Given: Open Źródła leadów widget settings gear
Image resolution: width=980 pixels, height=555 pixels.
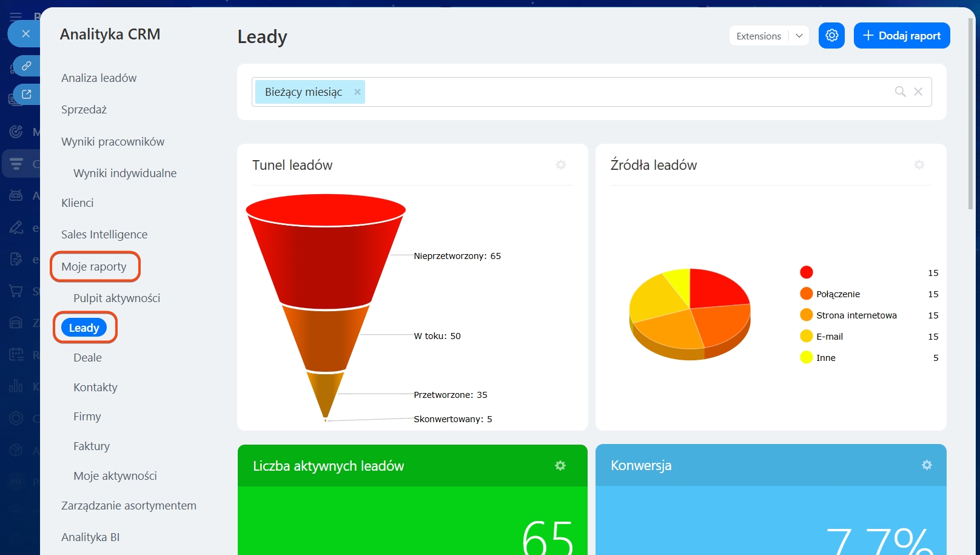Looking at the screenshot, I should point(919,165).
